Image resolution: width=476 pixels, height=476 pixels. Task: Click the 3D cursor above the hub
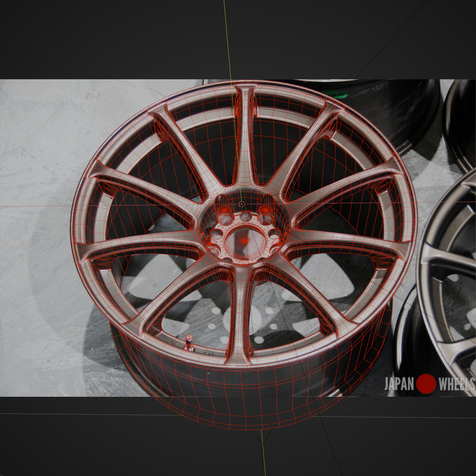242,203
